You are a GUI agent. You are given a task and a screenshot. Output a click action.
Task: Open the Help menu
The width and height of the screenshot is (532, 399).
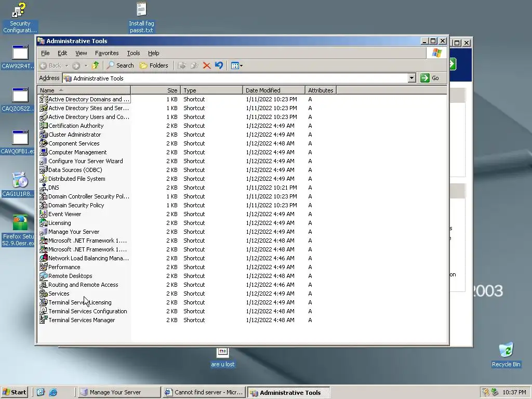pyautogui.click(x=153, y=53)
